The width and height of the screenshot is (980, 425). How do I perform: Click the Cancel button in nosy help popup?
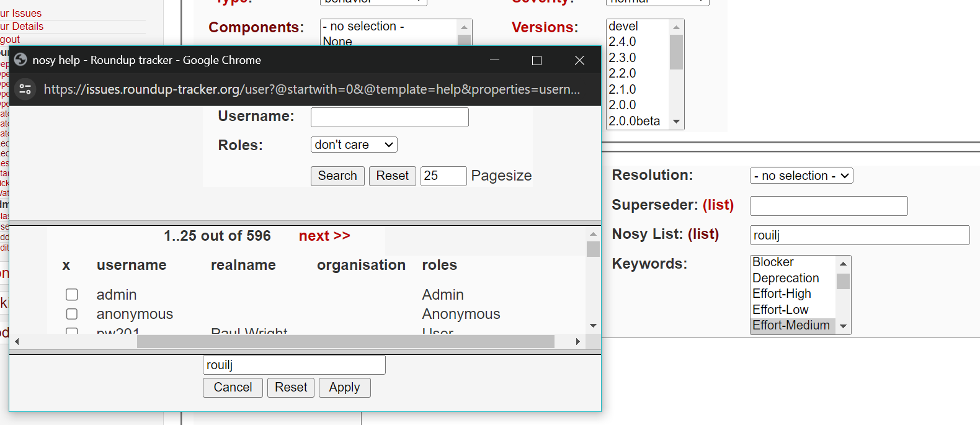point(233,387)
